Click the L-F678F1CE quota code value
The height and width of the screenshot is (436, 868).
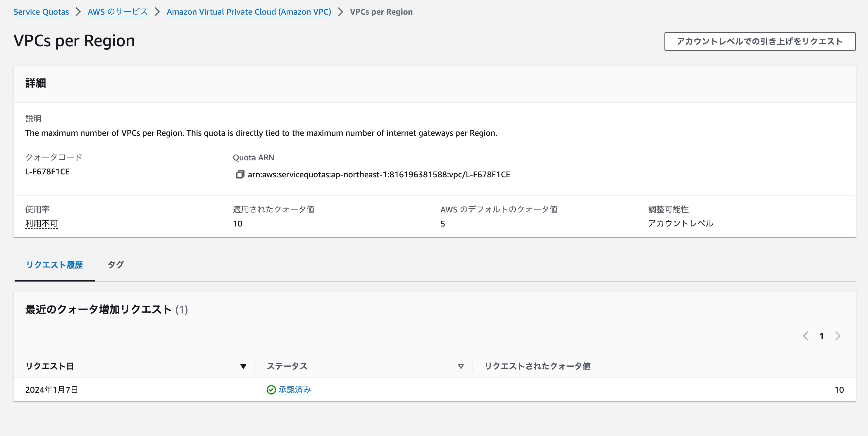(47, 172)
